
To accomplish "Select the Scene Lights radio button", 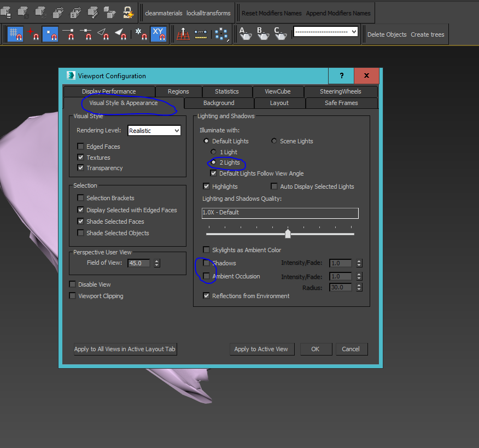I will click(x=274, y=141).
